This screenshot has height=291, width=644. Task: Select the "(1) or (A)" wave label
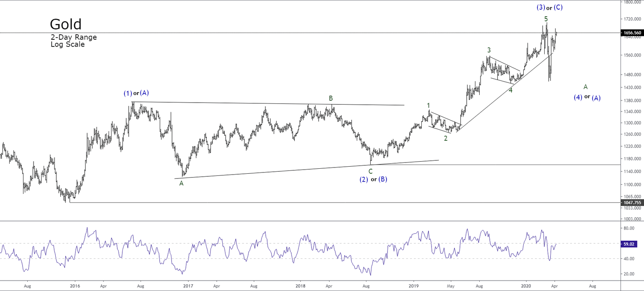point(136,93)
